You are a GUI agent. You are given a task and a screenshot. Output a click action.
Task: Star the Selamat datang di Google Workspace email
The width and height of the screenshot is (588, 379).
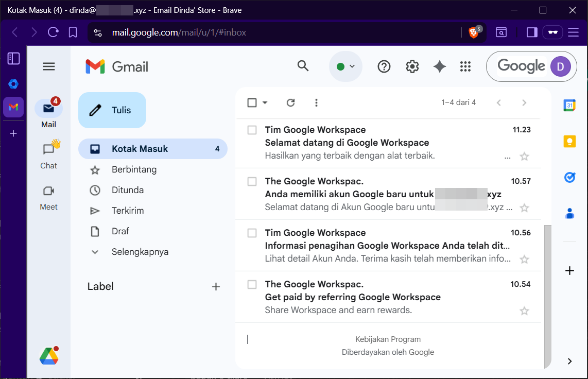click(524, 157)
